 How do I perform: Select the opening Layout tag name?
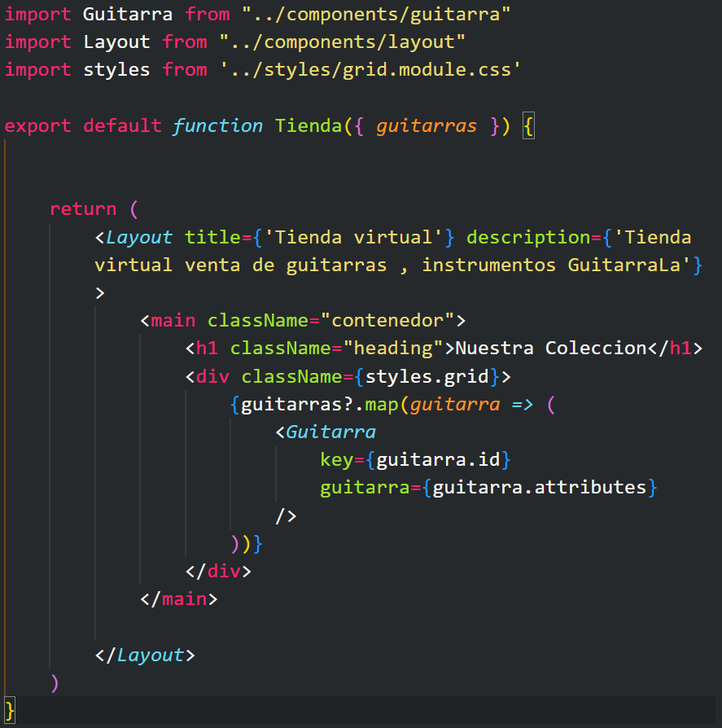point(139,237)
